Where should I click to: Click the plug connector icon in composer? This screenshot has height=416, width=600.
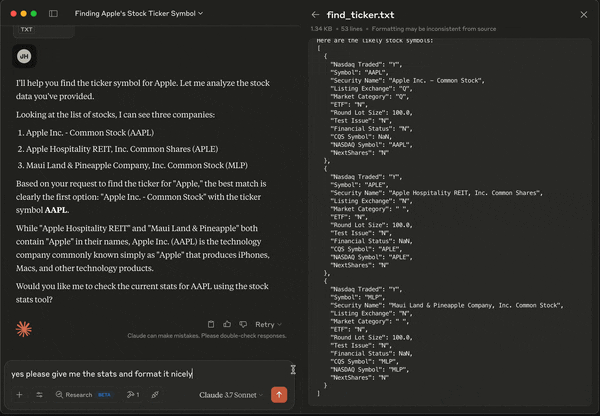coord(155,395)
